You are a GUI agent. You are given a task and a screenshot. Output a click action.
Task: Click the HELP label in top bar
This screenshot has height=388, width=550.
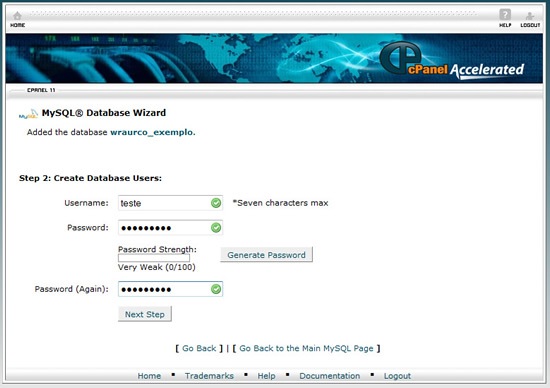point(505,25)
